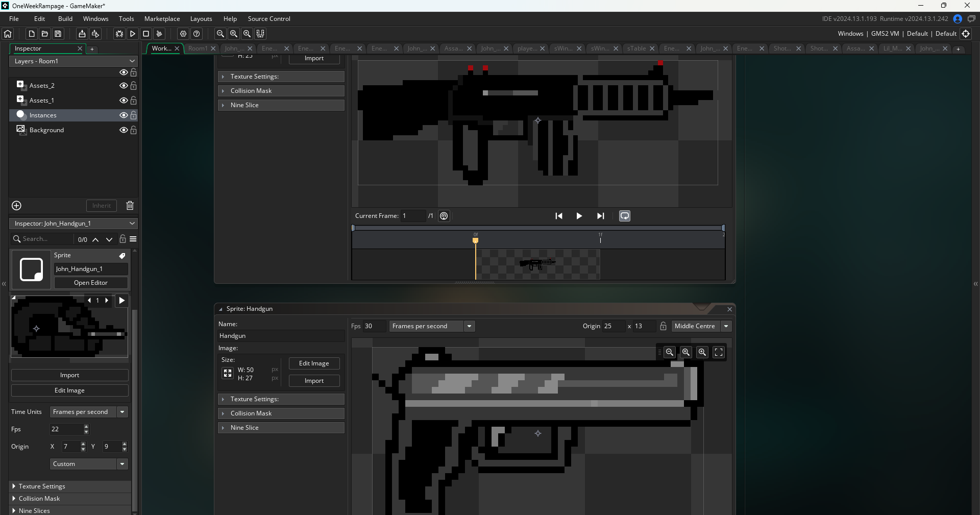Screen dimensions: 980x515
Task: Open the Tools menu
Action: click(x=126, y=19)
